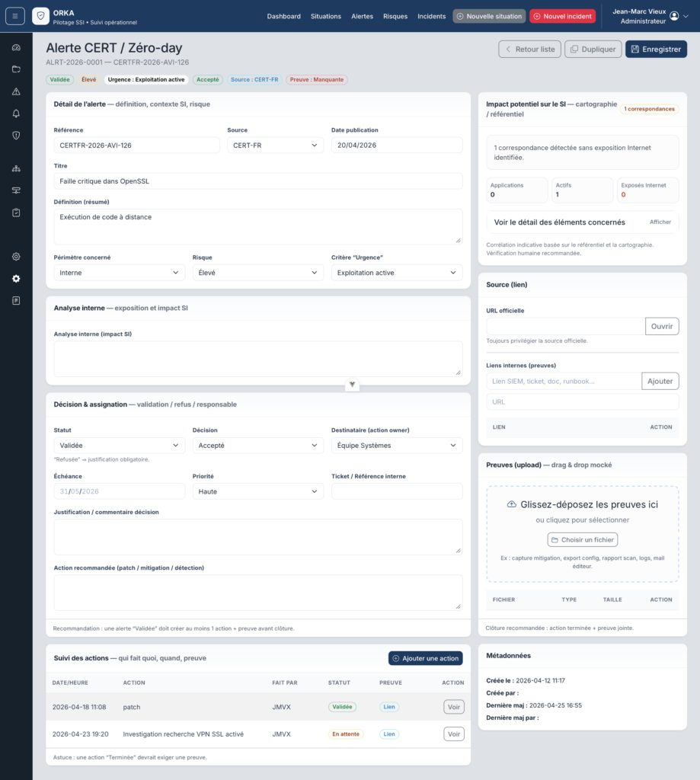Open the hamburger menu in header
This screenshot has height=780, width=700.
point(15,16)
